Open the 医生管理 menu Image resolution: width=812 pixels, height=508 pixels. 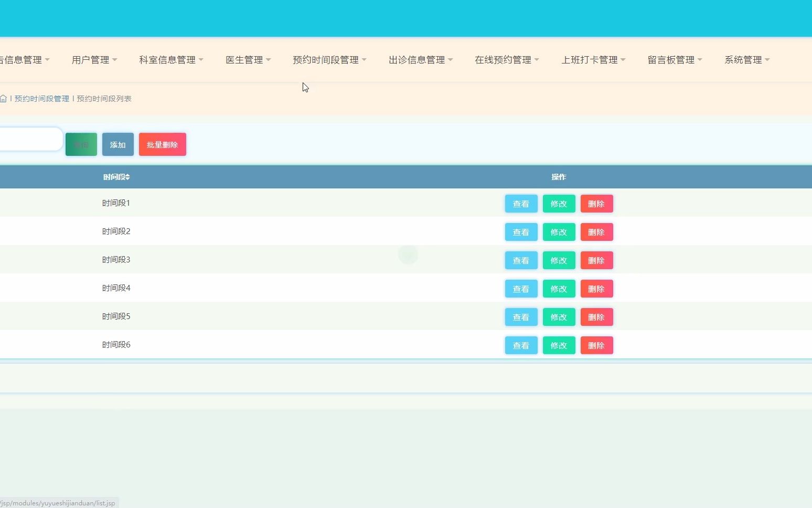[x=248, y=60]
